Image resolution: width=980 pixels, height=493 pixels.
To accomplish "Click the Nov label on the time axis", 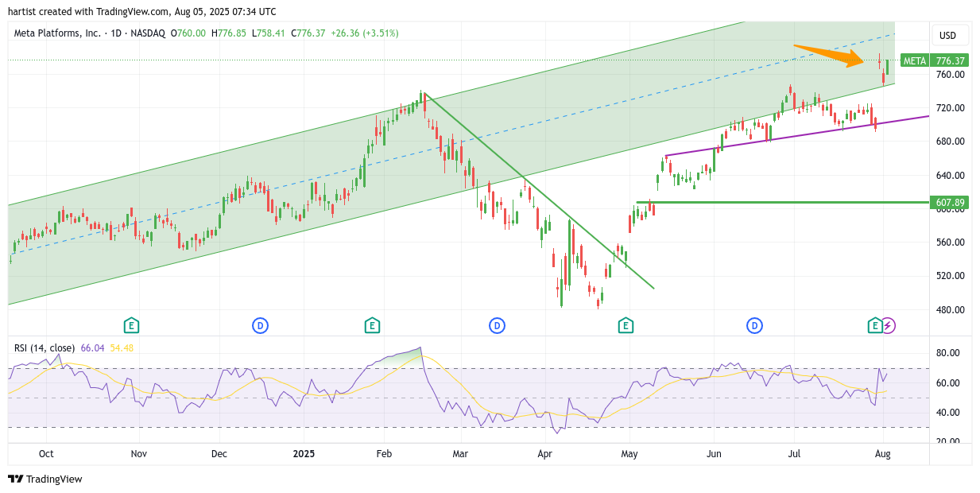I will (139, 454).
